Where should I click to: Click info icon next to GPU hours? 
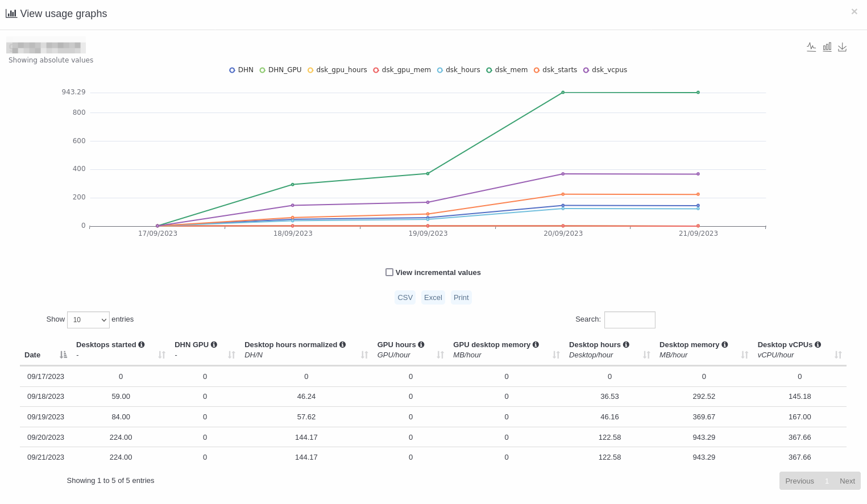tap(421, 345)
